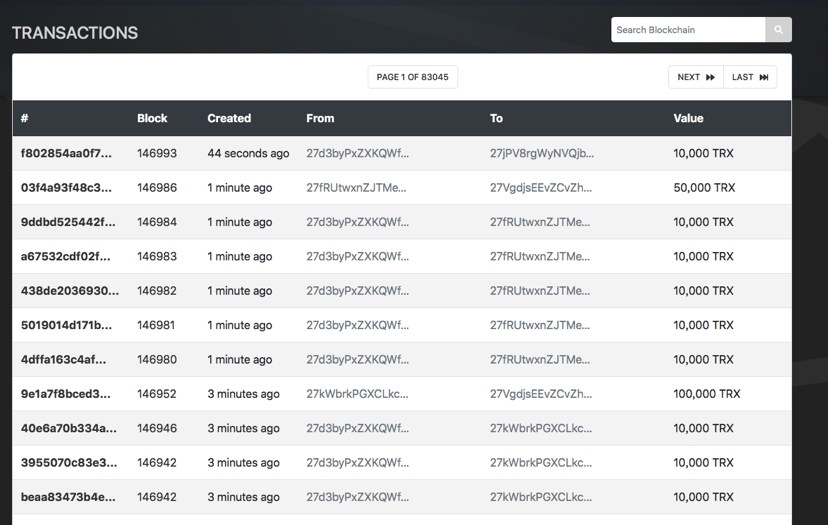Open To address in beaa83473b4e row
The width and height of the screenshot is (828, 525).
[541, 496]
